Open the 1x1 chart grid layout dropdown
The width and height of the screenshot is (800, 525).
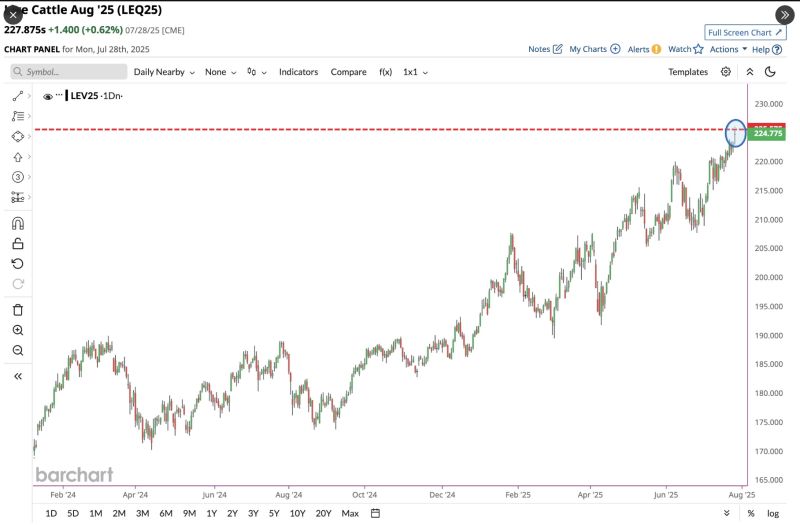click(x=416, y=72)
